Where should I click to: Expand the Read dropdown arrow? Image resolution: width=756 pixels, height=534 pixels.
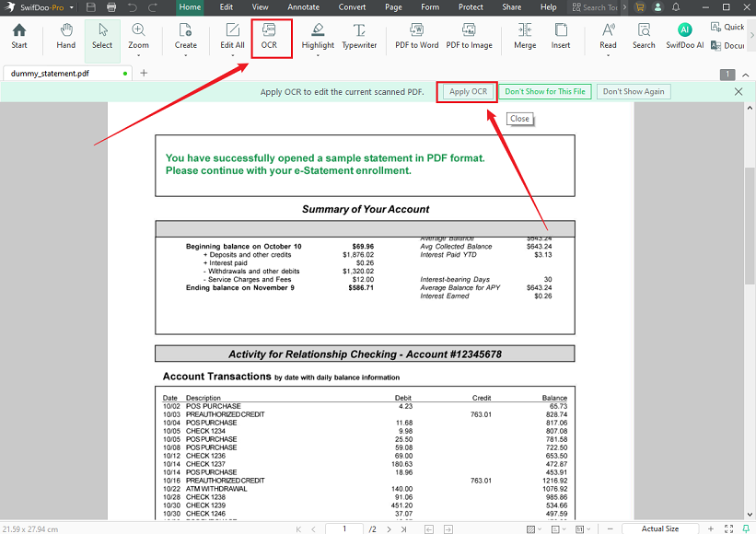click(x=608, y=55)
